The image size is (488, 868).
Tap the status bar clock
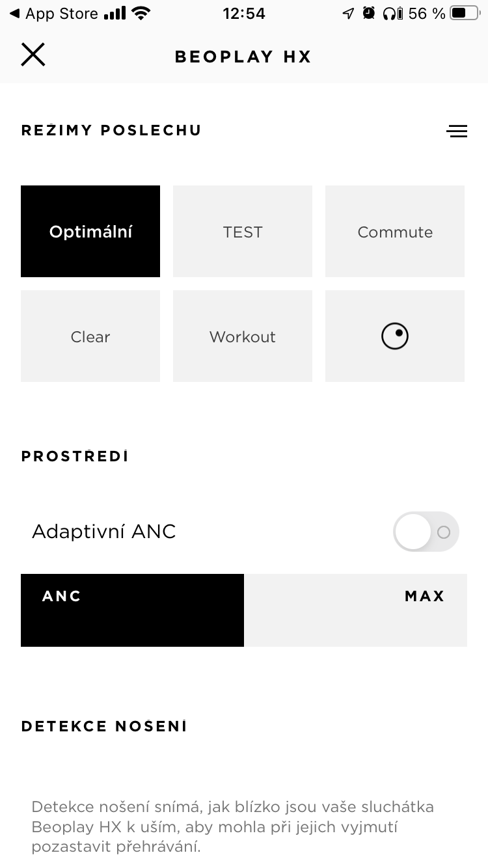pyautogui.click(x=244, y=14)
